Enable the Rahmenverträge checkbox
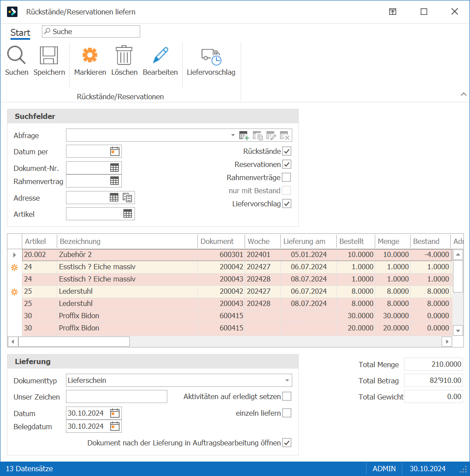Image resolution: width=470 pixels, height=476 pixels. click(287, 177)
